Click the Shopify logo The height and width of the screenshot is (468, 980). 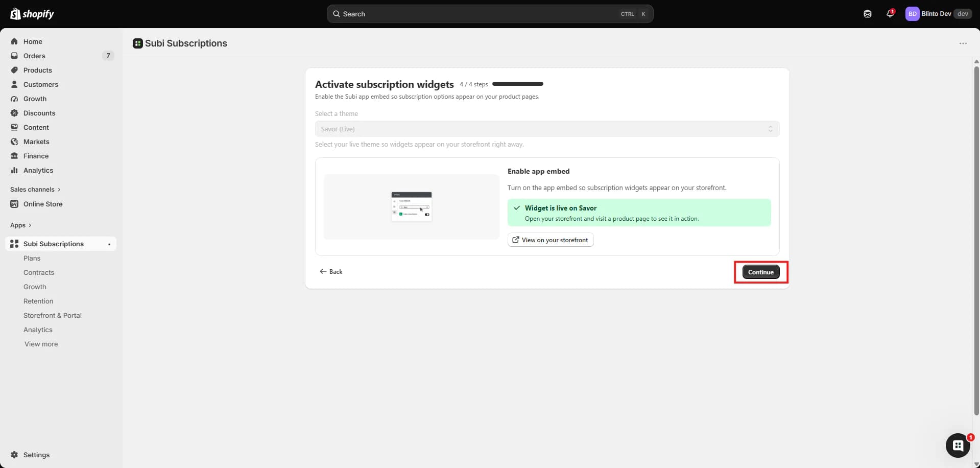pyautogui.click(x=32, y=14)
